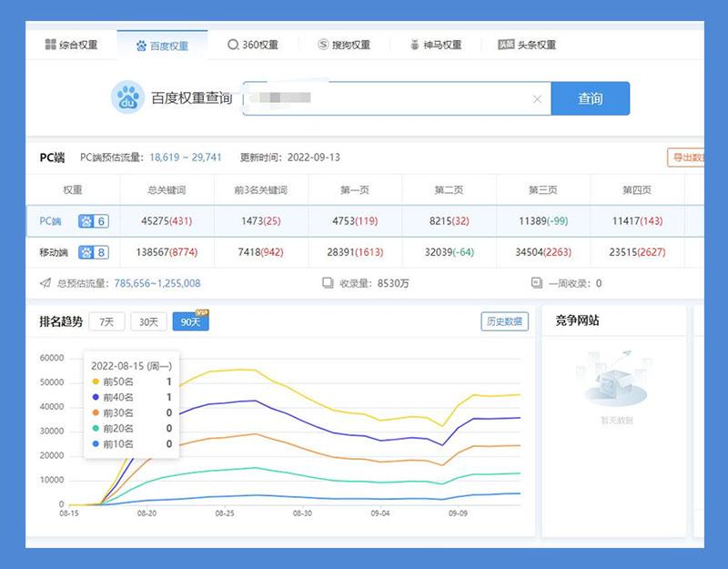Go to the 头条权重 tab
Screen dimensions: 728x569
click(527, 45)
